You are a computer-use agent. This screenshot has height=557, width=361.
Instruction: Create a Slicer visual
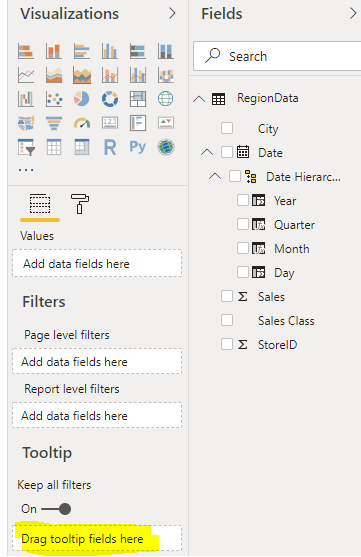pyautogui.click(x=26, y=147)
